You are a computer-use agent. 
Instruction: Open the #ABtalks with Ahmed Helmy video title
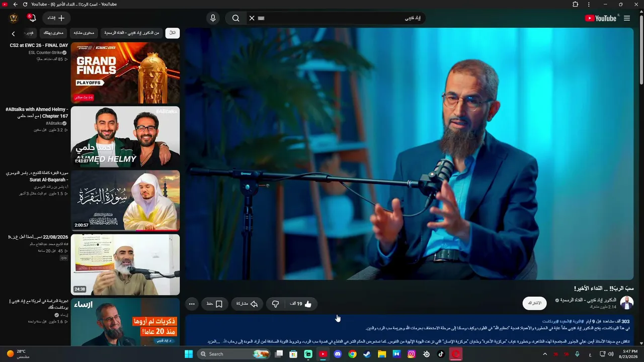click(37, 113)
